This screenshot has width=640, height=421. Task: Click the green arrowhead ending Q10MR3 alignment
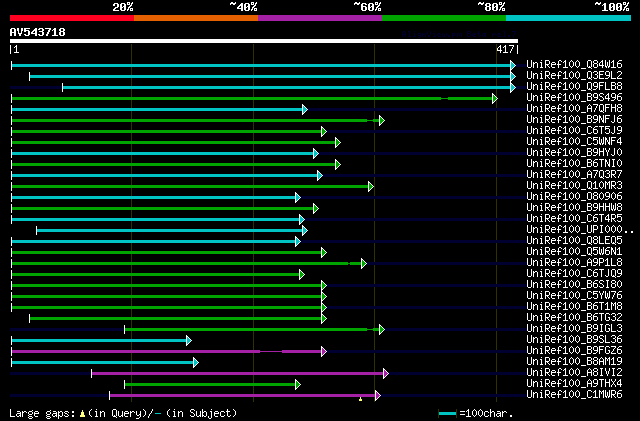(371, 187)
